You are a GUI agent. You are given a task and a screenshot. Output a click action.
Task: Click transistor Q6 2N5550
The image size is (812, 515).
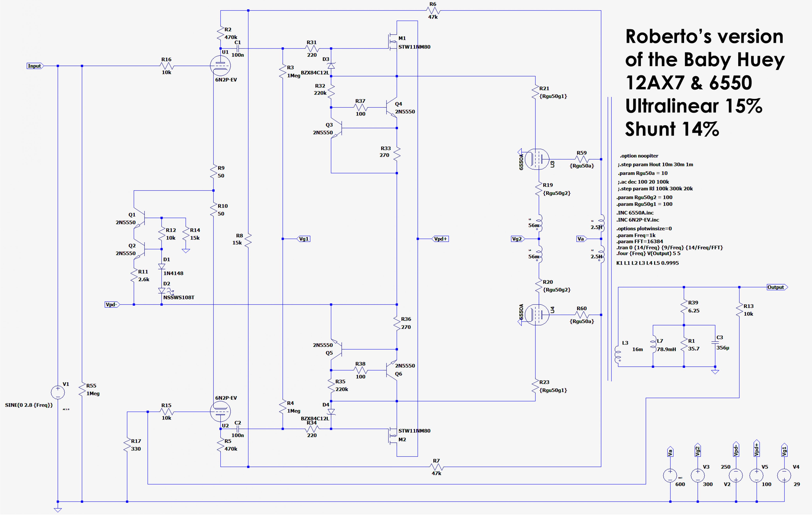point(392,370)
